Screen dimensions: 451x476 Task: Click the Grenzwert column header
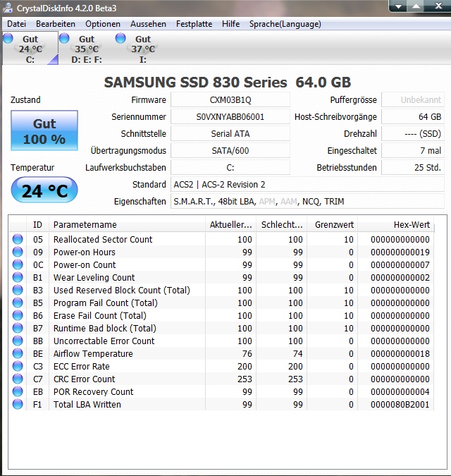(x=333, y=225)
